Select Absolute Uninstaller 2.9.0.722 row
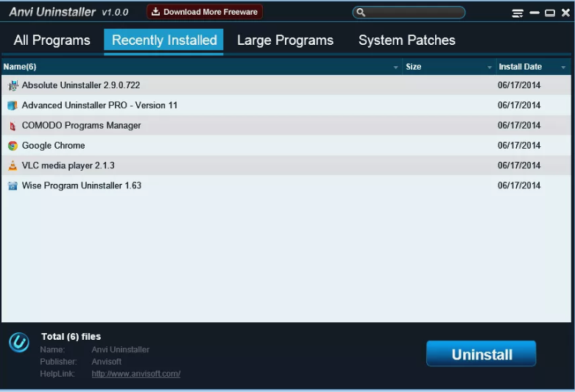The width and height of the screenshot is (575, 392). (x=286, y=85)
